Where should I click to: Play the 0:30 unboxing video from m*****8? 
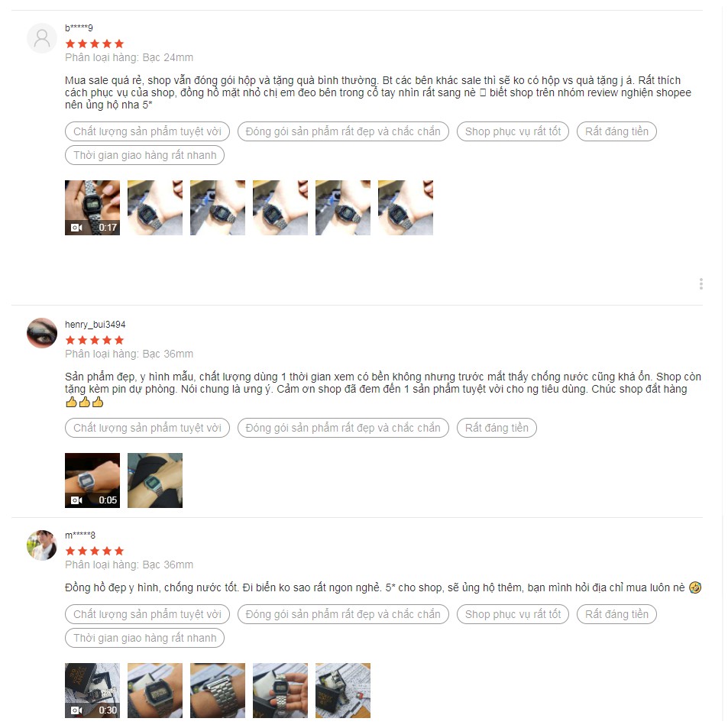(92, 691)
